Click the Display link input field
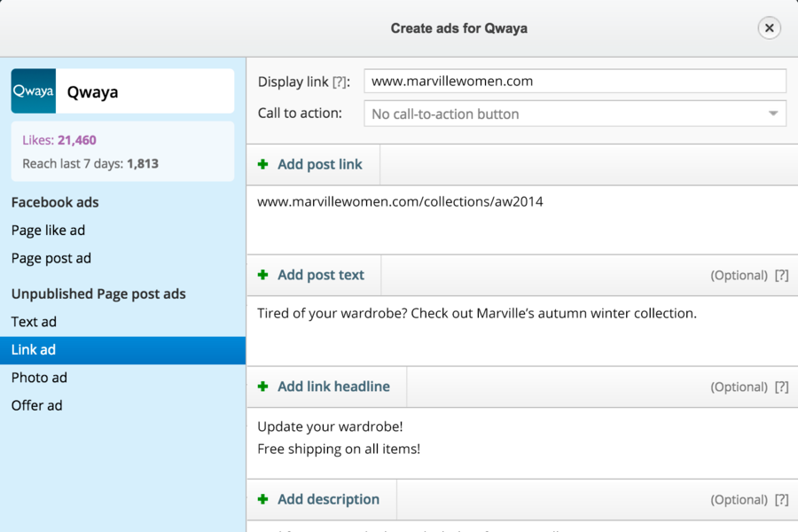Image resolution: width=798 pixels, height=532 pixels. click(575, 81)
